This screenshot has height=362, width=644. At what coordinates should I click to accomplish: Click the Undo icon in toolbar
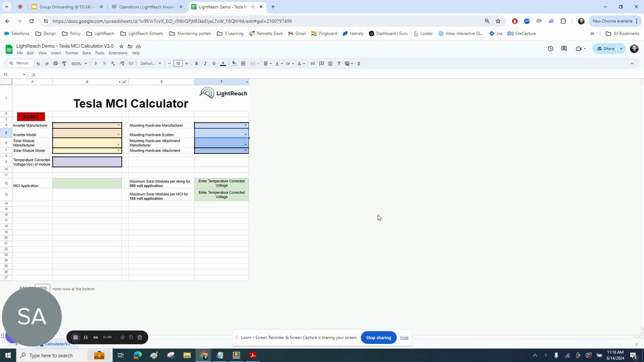pos(38,63)
